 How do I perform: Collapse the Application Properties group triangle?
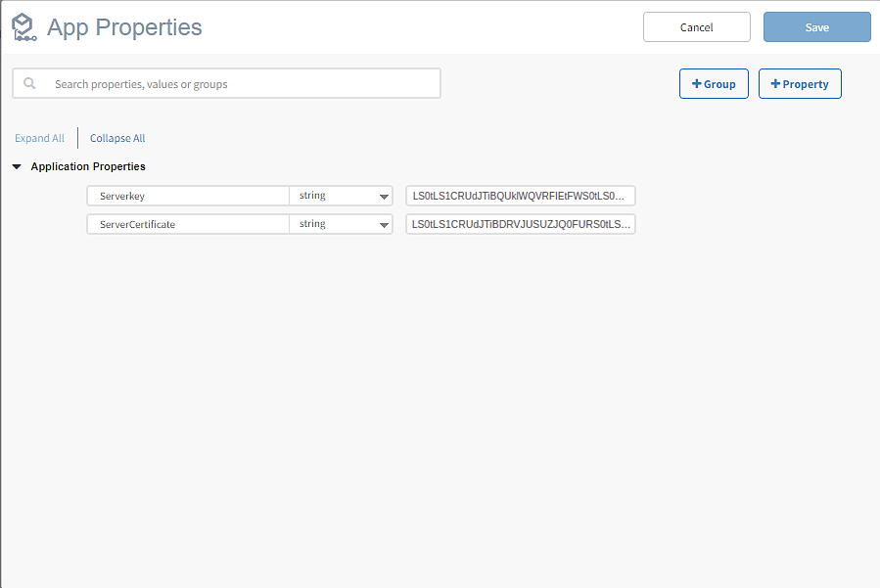(x=17, y=167)
